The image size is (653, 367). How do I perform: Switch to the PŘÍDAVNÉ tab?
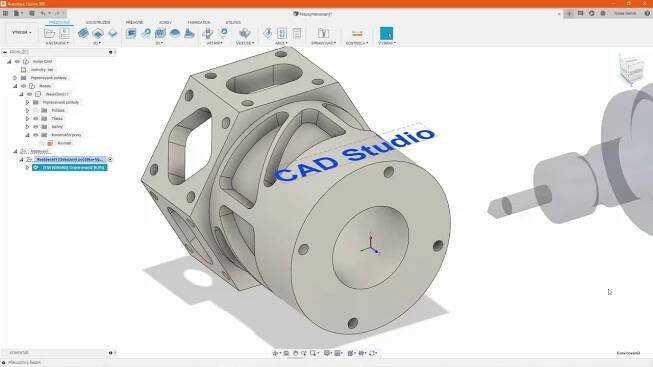[x=135, y=22]
